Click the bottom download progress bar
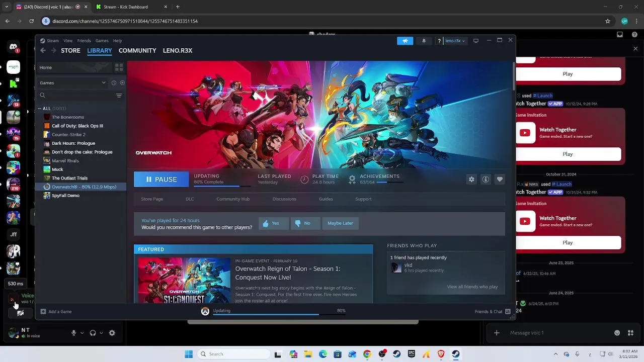 click(x=279, y=314)
